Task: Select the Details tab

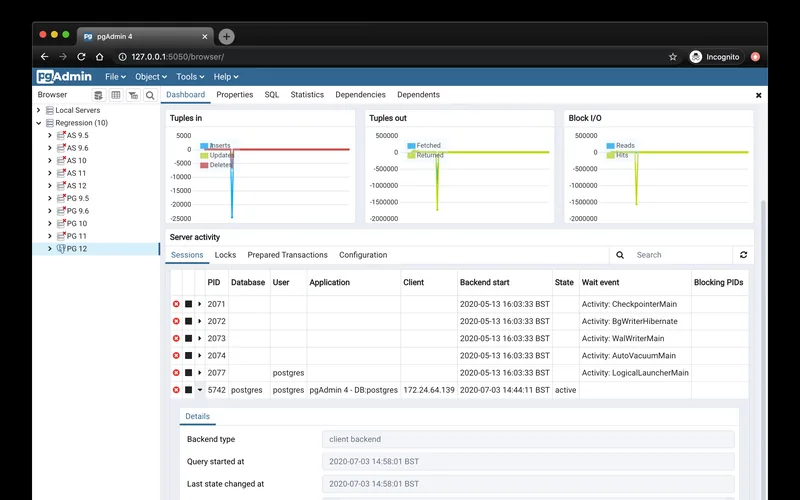Action: coord(197,416)
